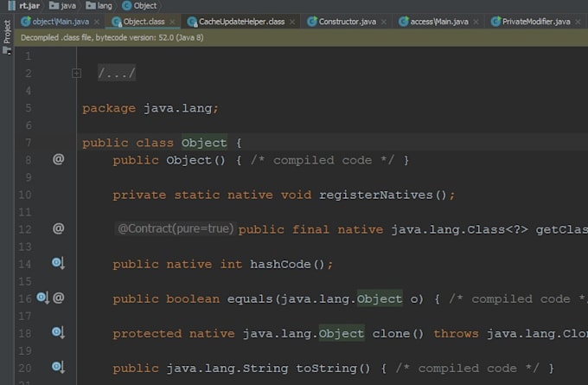The width and height of the screenshot is (588, 385).
Task: Click the class icon on the Object.class tab
Action: coord(116,21)
